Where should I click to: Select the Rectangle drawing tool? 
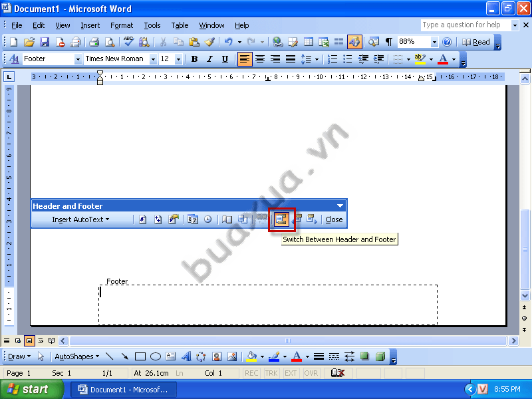pyautogui.click(x=140, y=356)
